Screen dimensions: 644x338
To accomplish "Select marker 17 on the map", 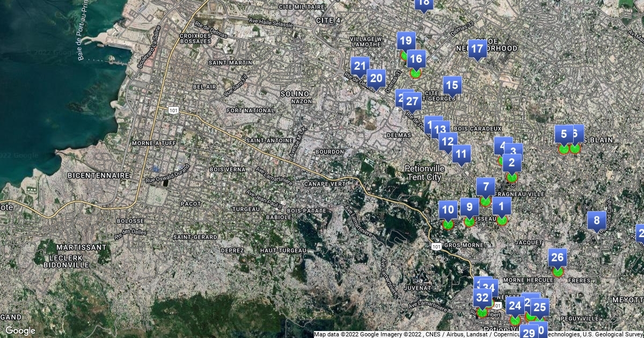I will click(x=477, y=49).
